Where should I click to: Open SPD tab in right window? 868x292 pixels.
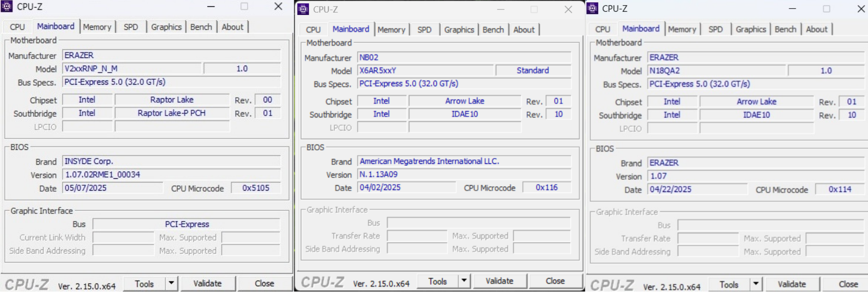[x=716, y=29]
